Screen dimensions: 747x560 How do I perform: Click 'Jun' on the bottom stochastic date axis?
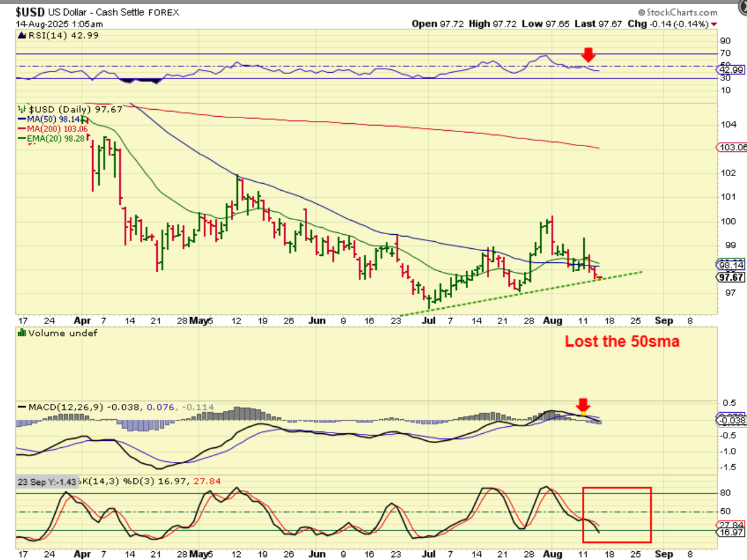(x=317, y=554)
